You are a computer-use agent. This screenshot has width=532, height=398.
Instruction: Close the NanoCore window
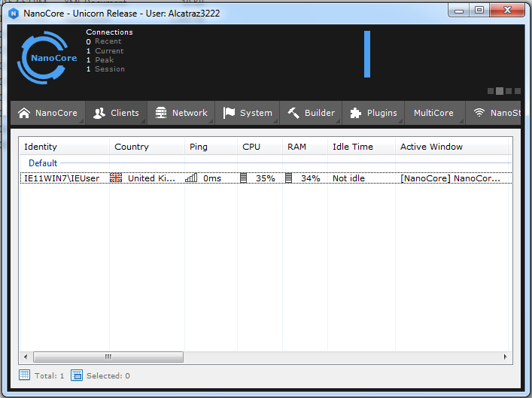click(x=507, y=11)
